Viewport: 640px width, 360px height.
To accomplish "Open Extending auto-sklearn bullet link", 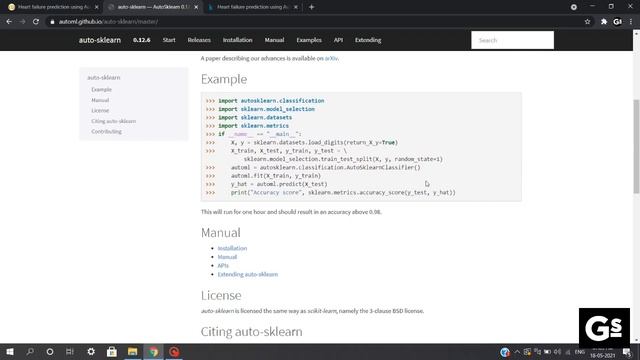I will 248,274.
